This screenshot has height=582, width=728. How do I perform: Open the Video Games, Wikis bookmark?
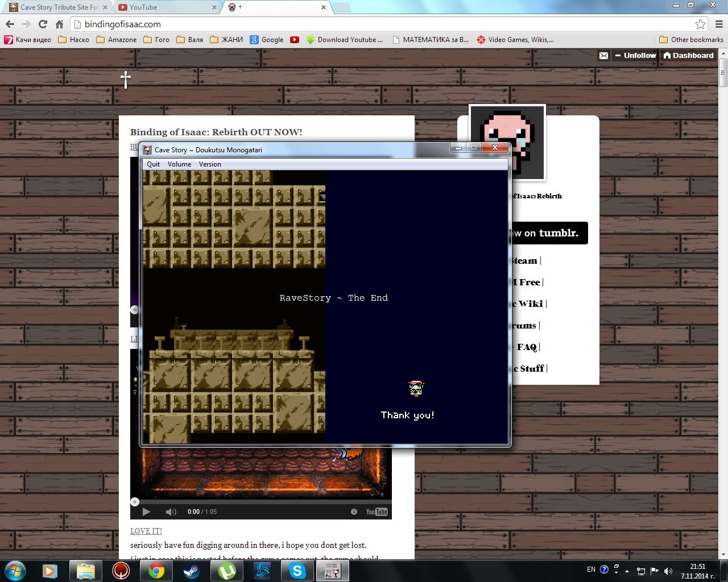[x=515, y=40]
